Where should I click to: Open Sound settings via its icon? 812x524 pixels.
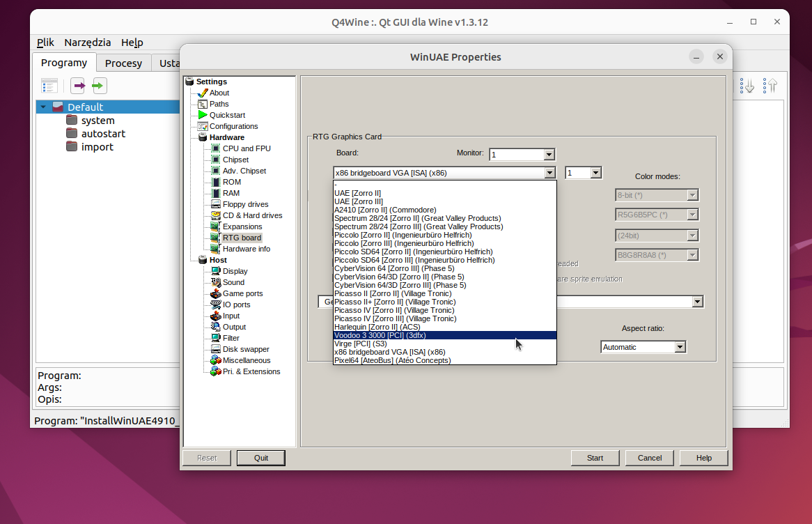216,282
